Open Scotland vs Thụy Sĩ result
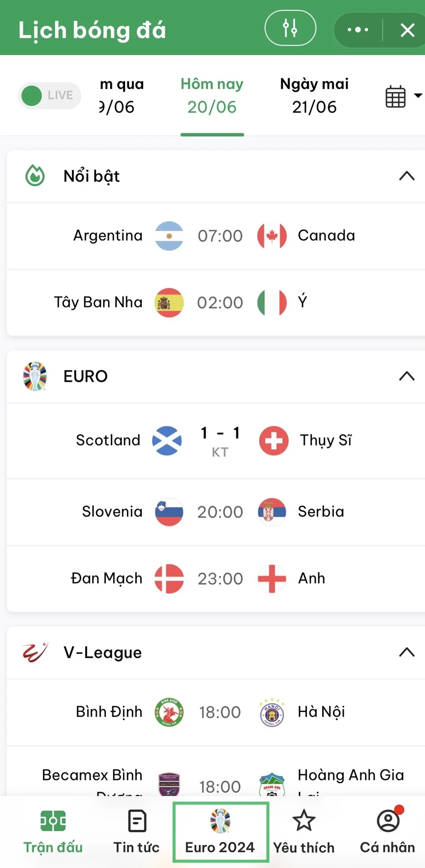The width and height of the screenshot is (425, 868). point(215,440)
